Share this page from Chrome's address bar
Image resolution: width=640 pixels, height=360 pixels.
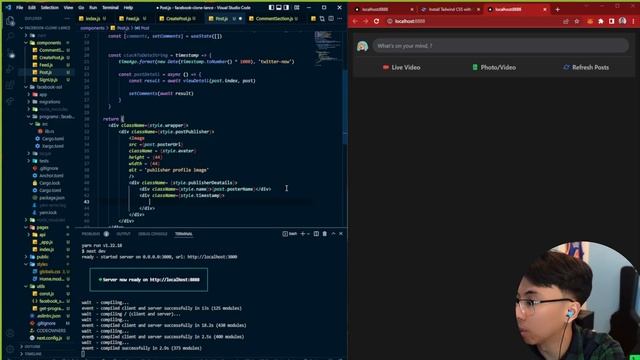(x=566, y=21)
